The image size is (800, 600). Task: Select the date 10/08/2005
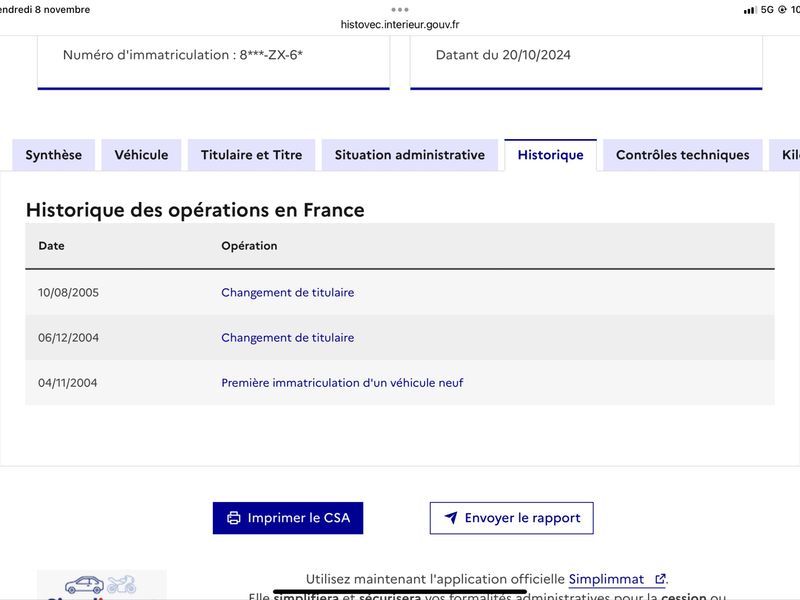pos(68,292)
